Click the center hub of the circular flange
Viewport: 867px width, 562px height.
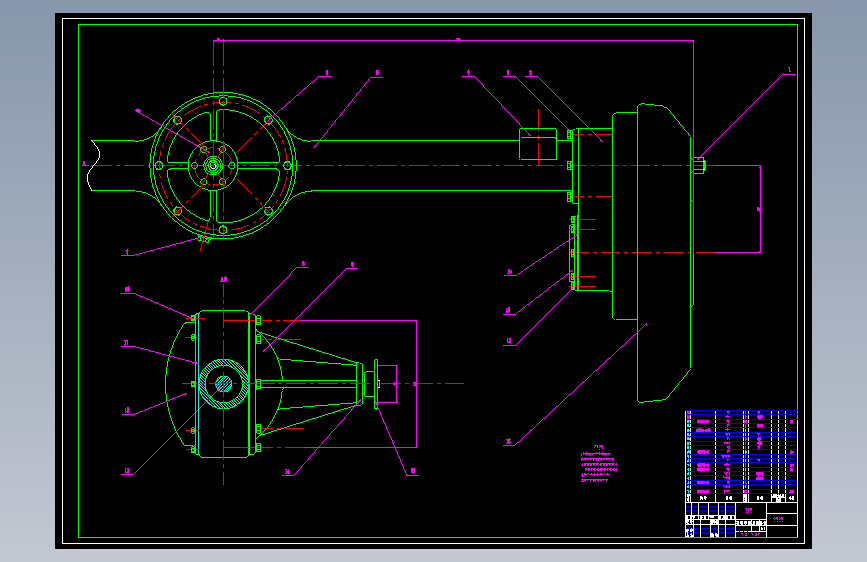[x=213, y=165]
